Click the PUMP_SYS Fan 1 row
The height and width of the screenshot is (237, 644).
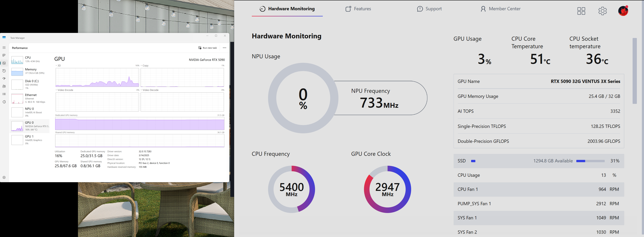(539, 204)
